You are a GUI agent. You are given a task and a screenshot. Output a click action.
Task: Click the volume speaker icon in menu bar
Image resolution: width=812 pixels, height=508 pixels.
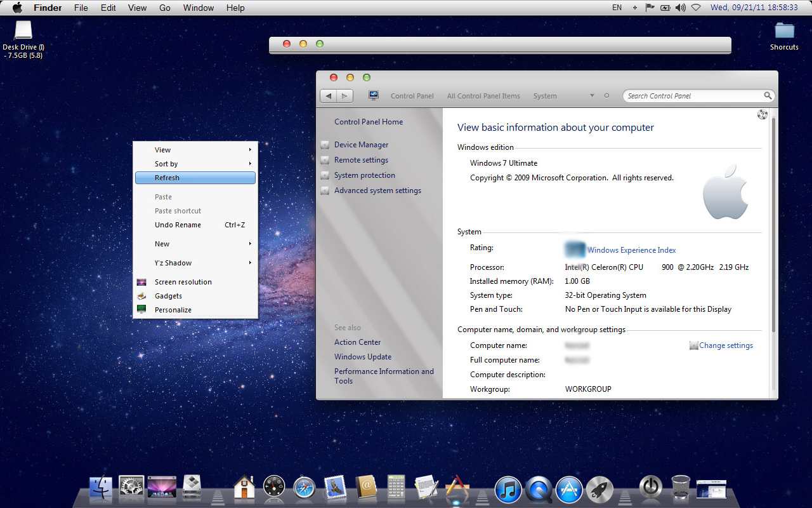[681, 8]
